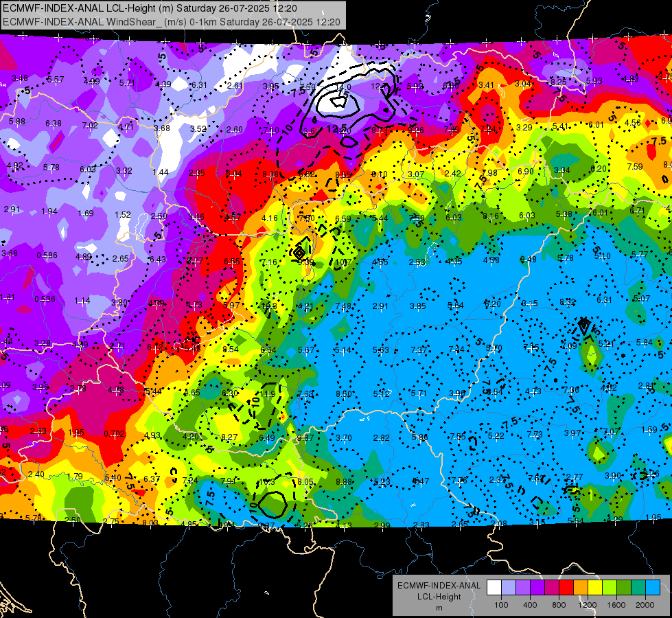Click the 100 label on legend scale

tap(501, 605)
